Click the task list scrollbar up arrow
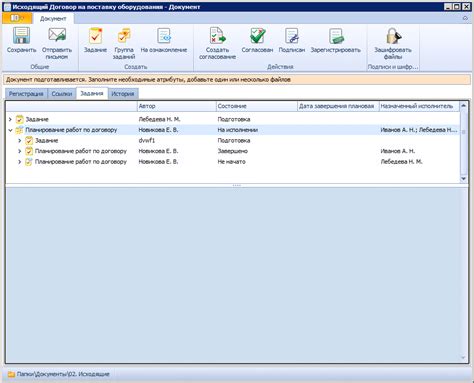Image resolution: width=474 pixels, height=383 pixels. (x=463, y=106)
